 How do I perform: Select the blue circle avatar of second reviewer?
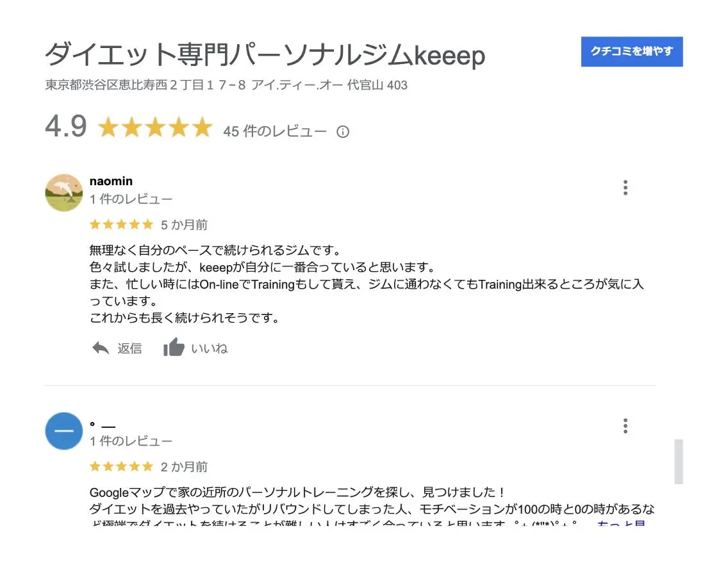(63, 430)
